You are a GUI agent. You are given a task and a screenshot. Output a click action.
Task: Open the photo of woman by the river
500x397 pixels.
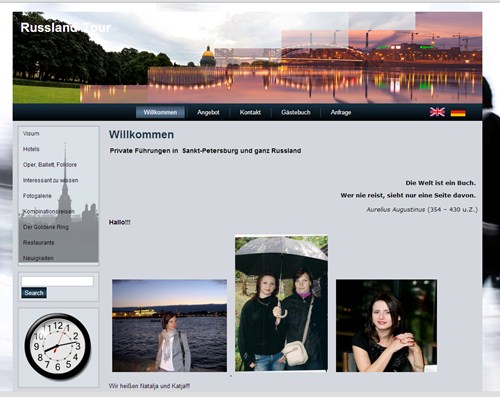(169, 326)
